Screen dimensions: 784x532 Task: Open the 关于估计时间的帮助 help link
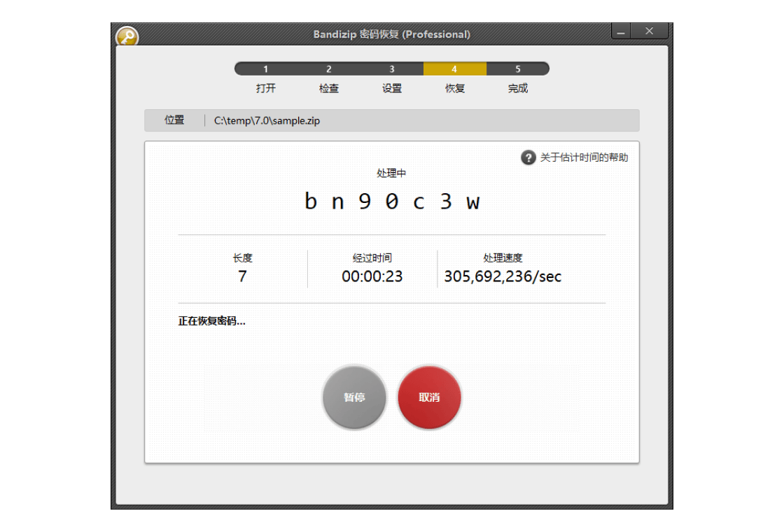(x=584, y=157)
